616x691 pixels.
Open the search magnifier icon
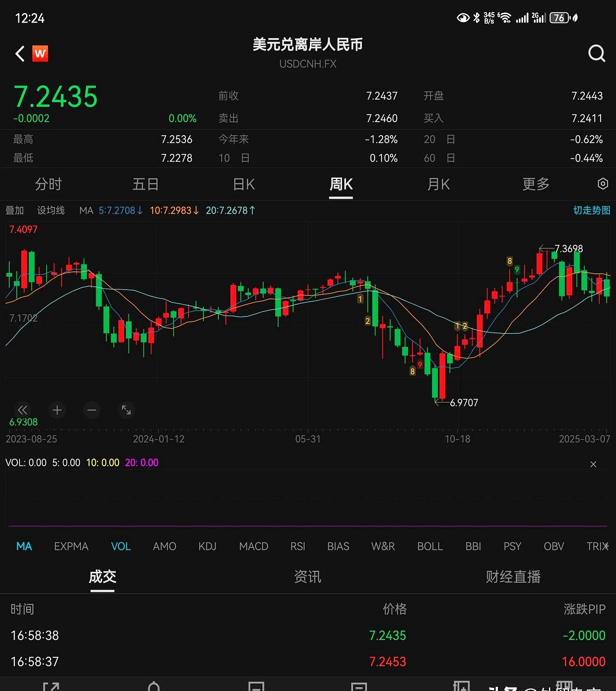(596, 53)
